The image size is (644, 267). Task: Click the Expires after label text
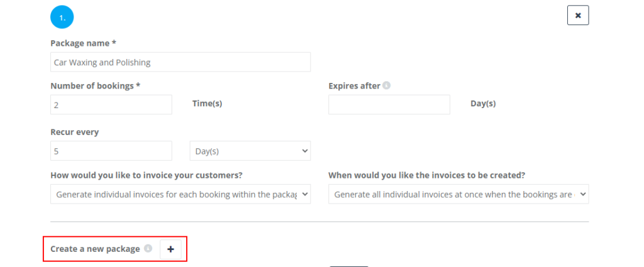click(x=355, y=85)
